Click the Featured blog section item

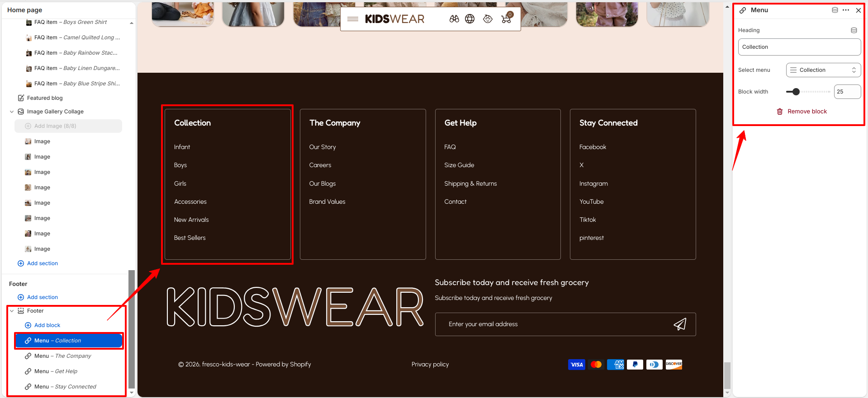(x=45, y=98)
